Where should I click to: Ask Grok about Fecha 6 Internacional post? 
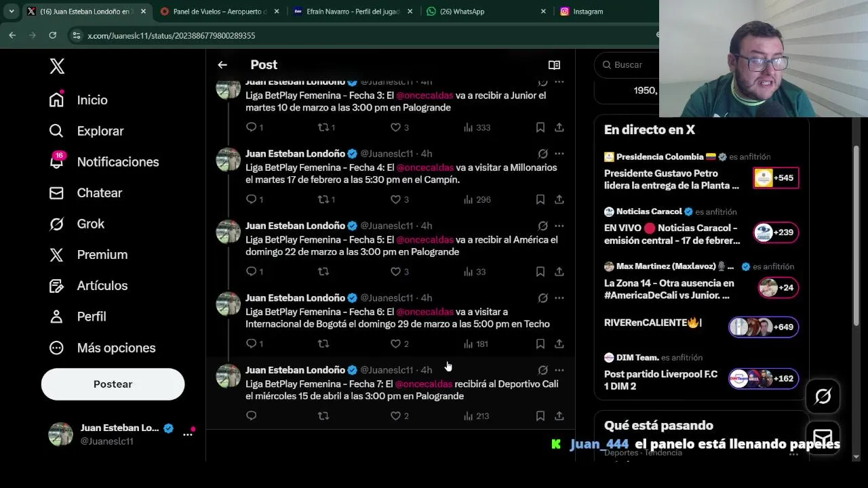(x=542, y=298)
